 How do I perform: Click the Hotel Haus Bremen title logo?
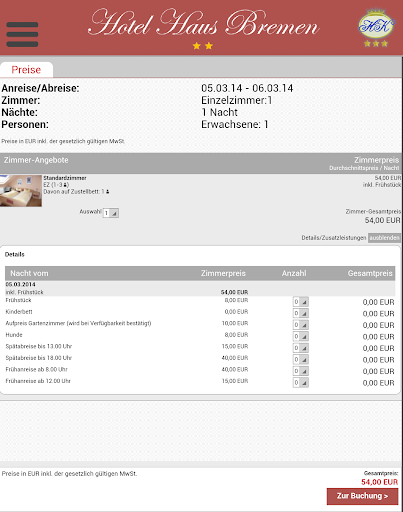tap(204, 23)
